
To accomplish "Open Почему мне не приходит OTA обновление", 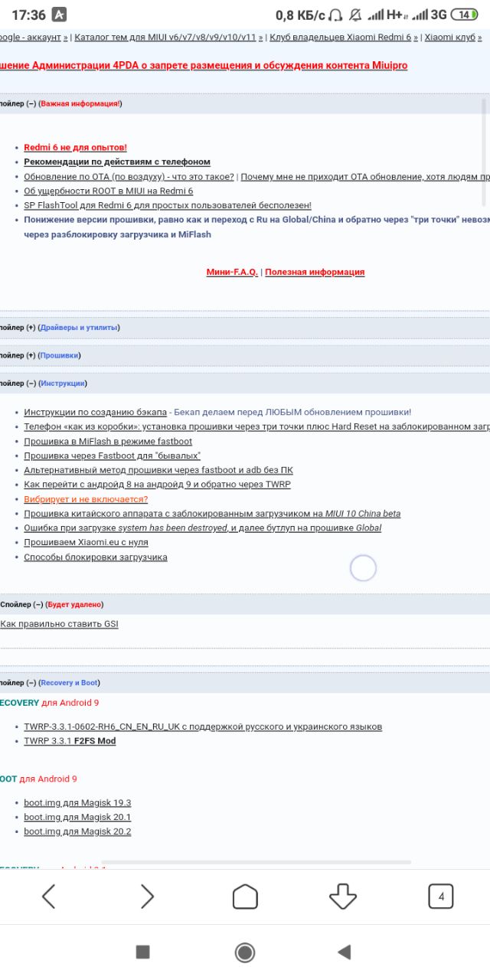I will pos(365,176).
